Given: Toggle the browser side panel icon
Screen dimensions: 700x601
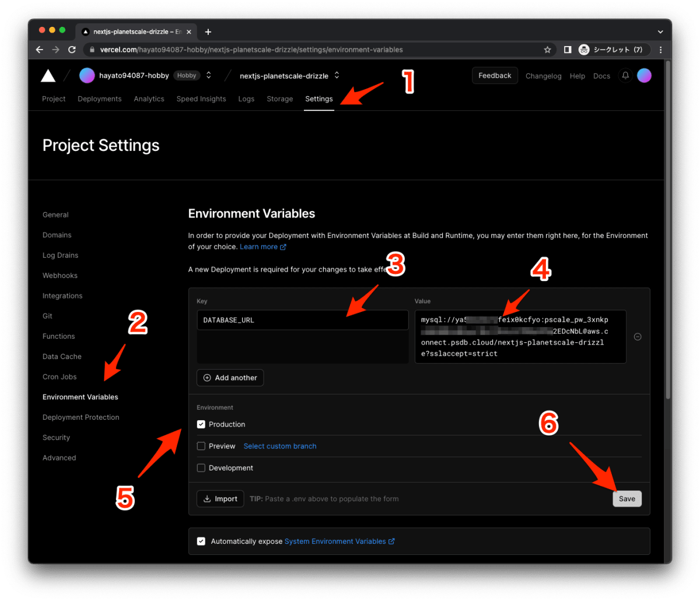Looking at the screenshot, I should click(x=568, y=50).
